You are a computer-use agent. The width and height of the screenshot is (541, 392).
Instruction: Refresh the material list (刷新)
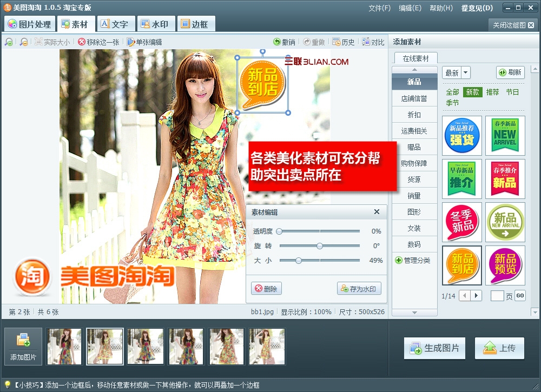point(511,72)
